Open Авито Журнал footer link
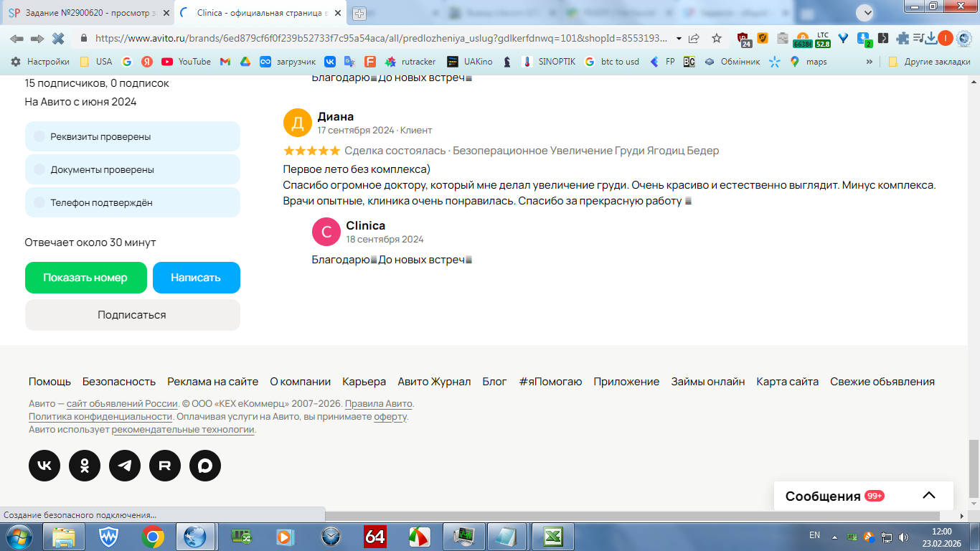 point(434,382)
